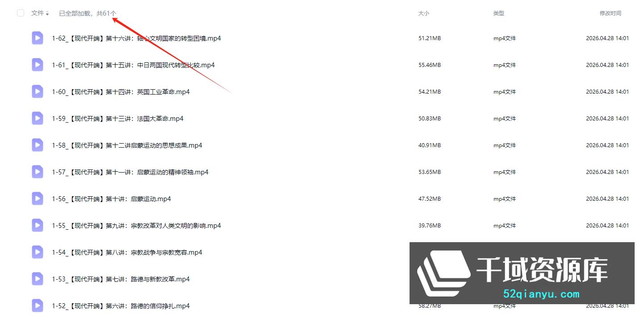
Task: Sort by the 类型 column header
Action: tap(499, 13)
